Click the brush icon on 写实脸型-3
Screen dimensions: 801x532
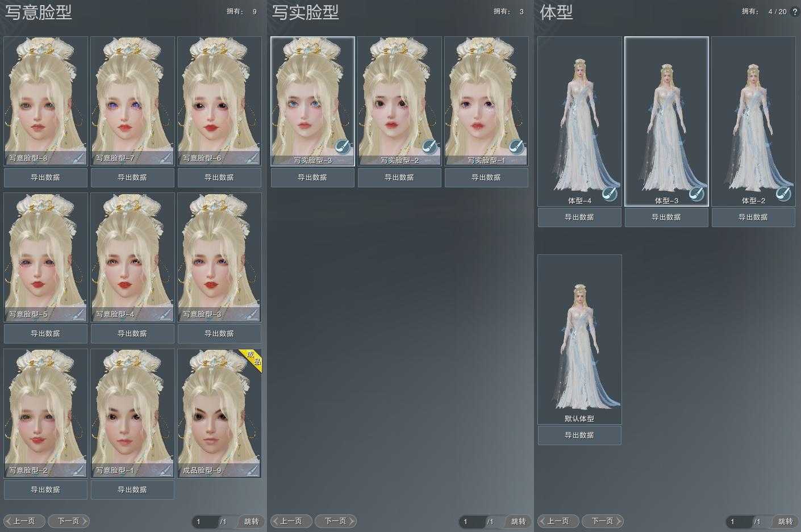[x=342, y=146]
